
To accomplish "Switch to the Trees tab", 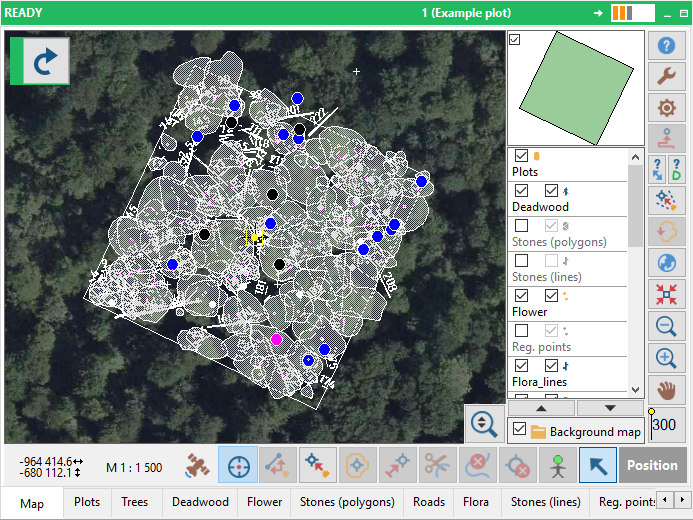I will click(136, 503).
